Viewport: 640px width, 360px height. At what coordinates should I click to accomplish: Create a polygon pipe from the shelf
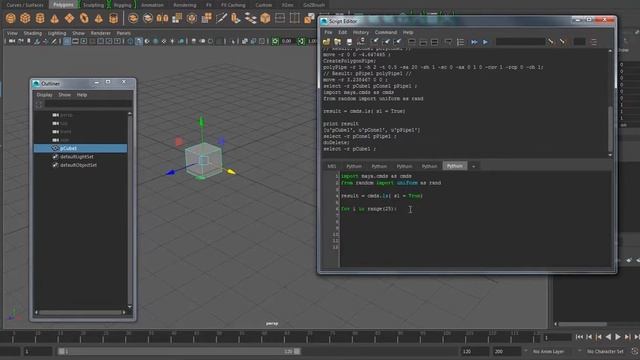click(113, 18)
